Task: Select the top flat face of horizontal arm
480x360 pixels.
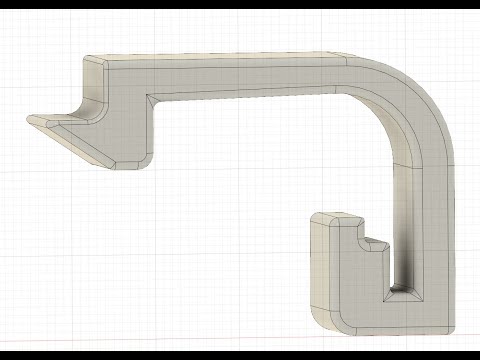Action: 217,57
